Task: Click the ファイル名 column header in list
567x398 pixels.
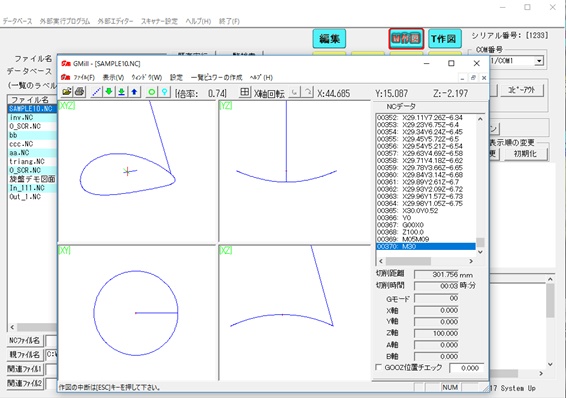Action: 32,99
